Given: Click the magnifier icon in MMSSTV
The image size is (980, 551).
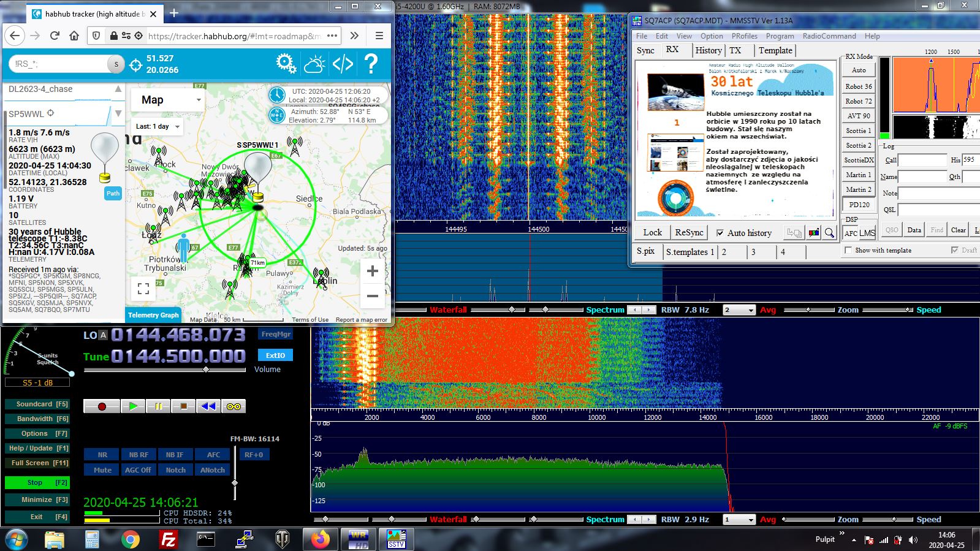Looking at the screenshot, I should (x=829, y=233).
